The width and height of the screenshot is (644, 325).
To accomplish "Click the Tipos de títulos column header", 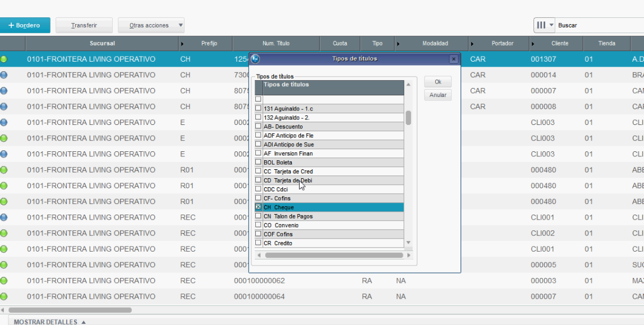I will (333, 87).
